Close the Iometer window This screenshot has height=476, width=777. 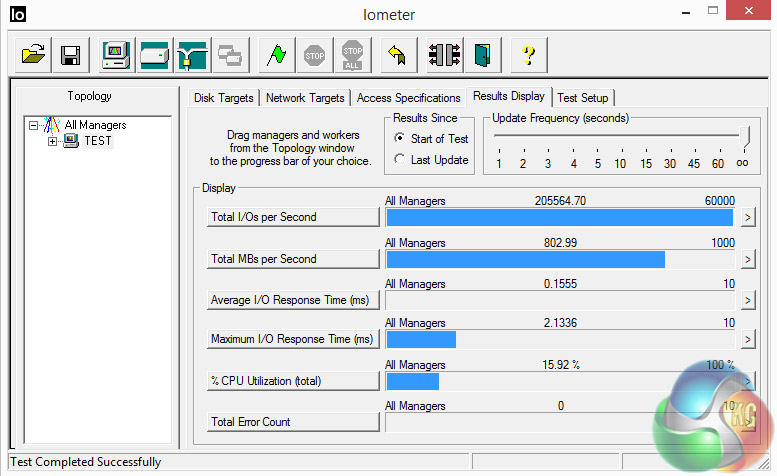pyautogui.click(x=749, y=10)
